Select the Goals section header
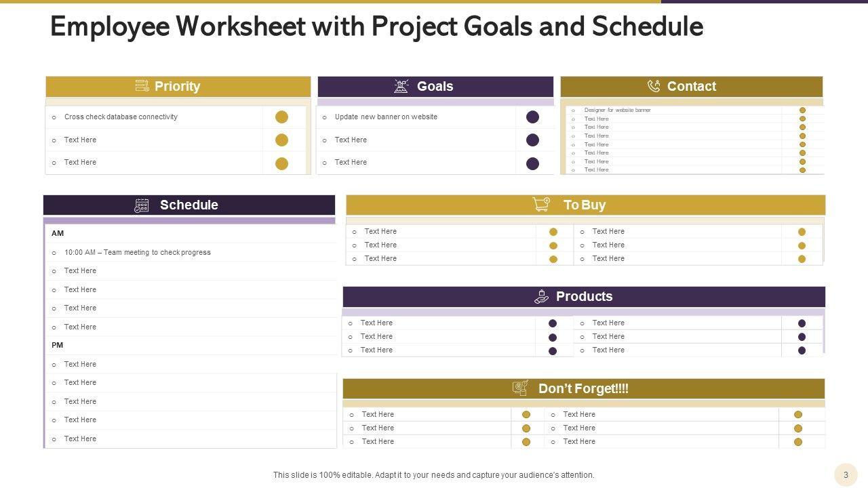The height and width of the screenshot is (488, 868). click(435, 86)
